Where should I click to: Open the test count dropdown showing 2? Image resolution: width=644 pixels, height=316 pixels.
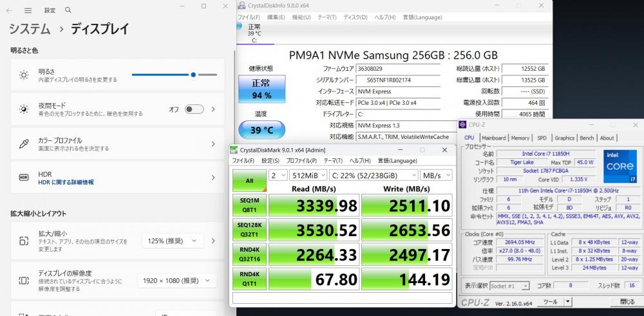coord(278,175)
